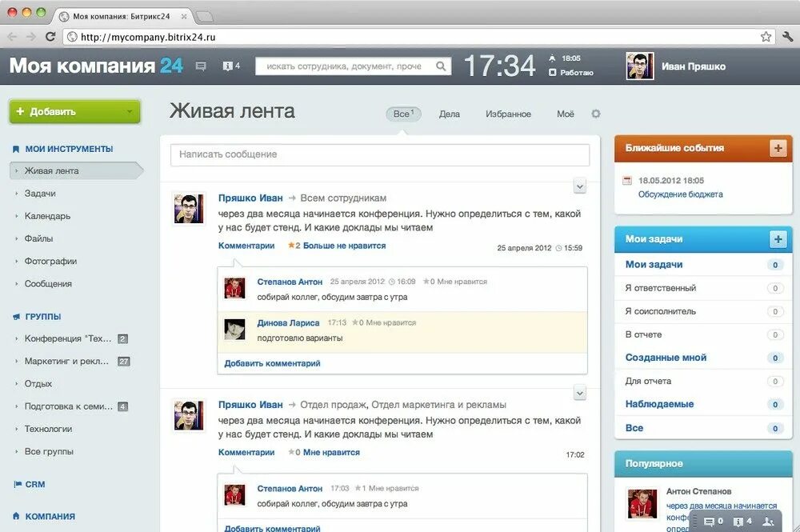Image resolution: width=800 pixels, height=532 pixels.
Task: Open Конференция "Тех... group
Action: 67,338
